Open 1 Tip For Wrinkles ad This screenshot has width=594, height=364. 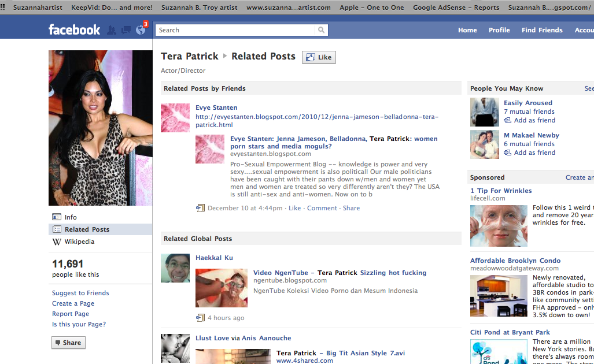[x=501, y=191]
